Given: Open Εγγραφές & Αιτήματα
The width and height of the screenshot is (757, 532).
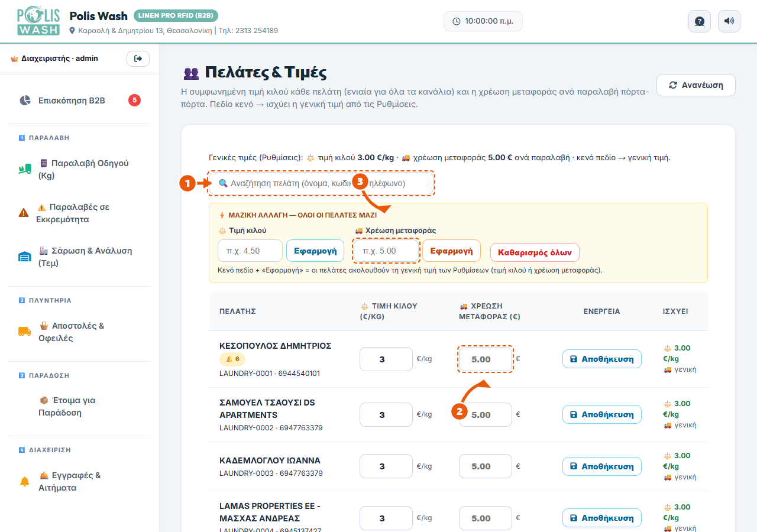Looking at the screenshot, I should click(x=79, y=481).
